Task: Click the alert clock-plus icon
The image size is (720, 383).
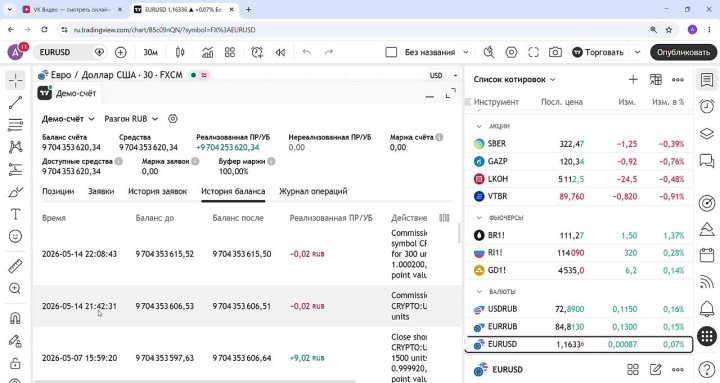Action: point(257,52)
